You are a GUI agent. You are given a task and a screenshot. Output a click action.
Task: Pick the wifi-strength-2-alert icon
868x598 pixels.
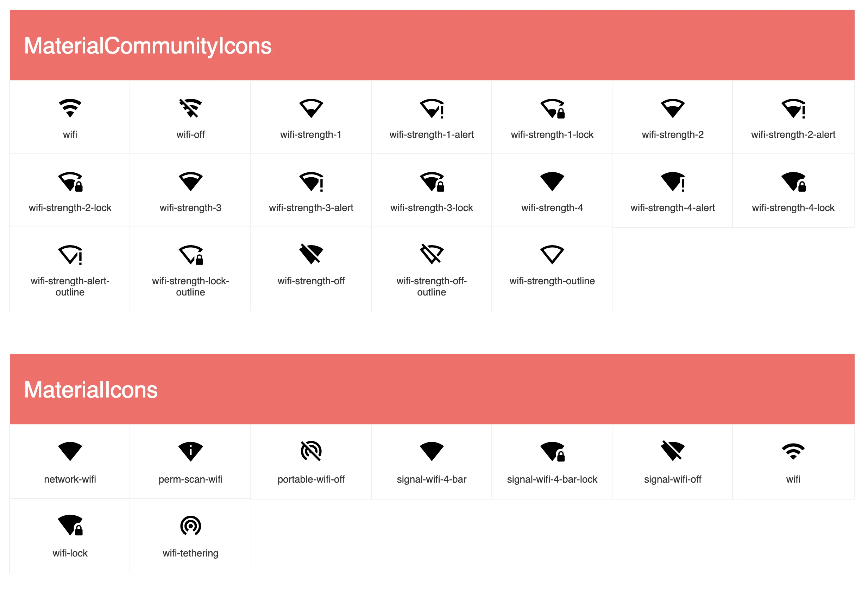coord(793,108)
